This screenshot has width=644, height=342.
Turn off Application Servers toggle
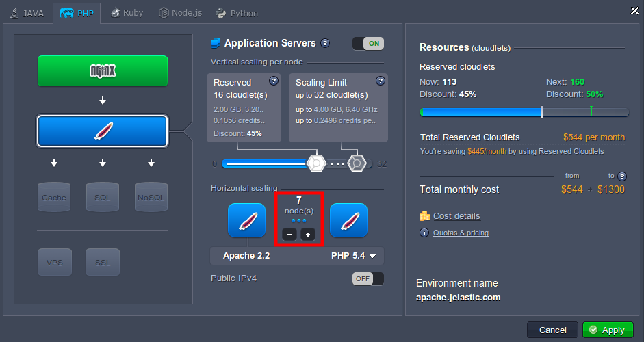point(368,44)
